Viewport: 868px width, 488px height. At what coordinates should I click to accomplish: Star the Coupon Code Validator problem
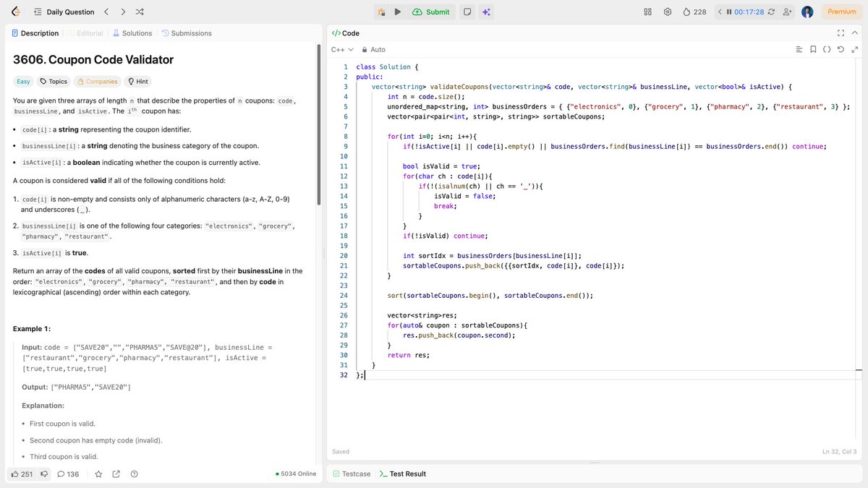pos(100,474)
